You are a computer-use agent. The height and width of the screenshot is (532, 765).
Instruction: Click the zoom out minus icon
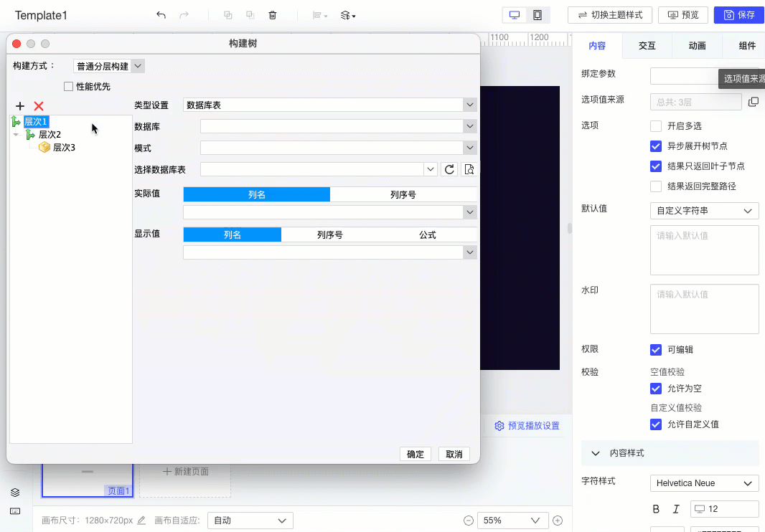(x=469, y=521)
